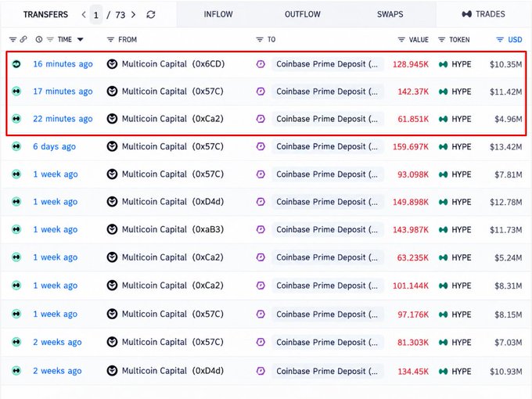Select value 101.144K
The height and width of the screenshot is (399, 532).
(411, 286)
